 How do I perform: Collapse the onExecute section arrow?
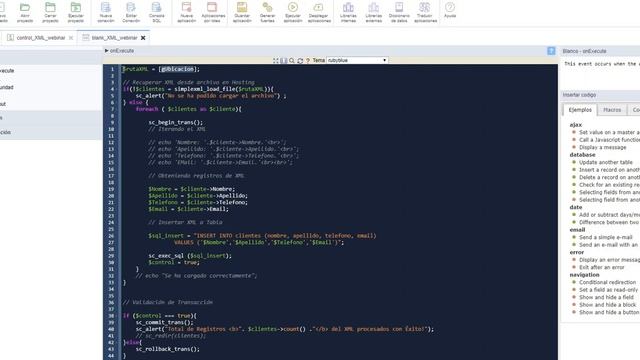click(x=106, y=51)
